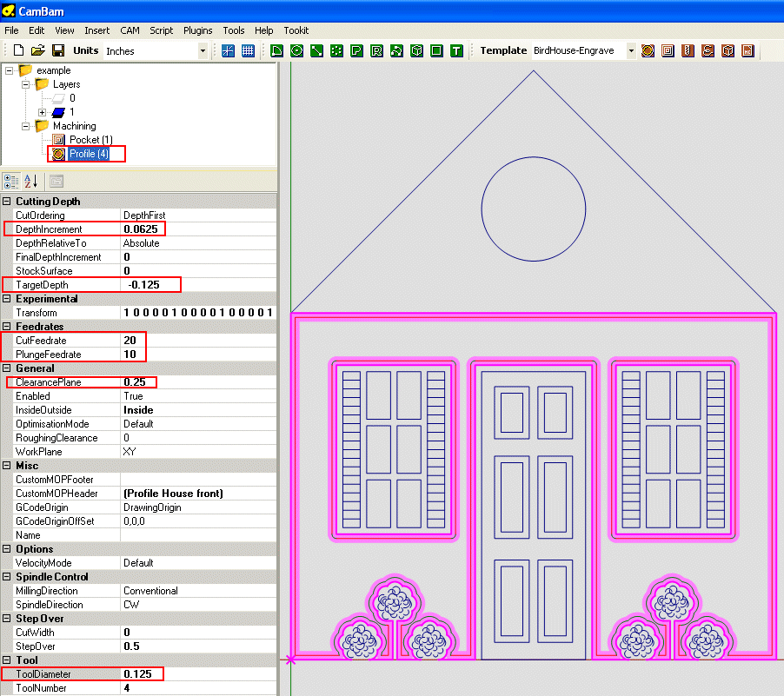Open the Units dropdown

coord(203,51)
